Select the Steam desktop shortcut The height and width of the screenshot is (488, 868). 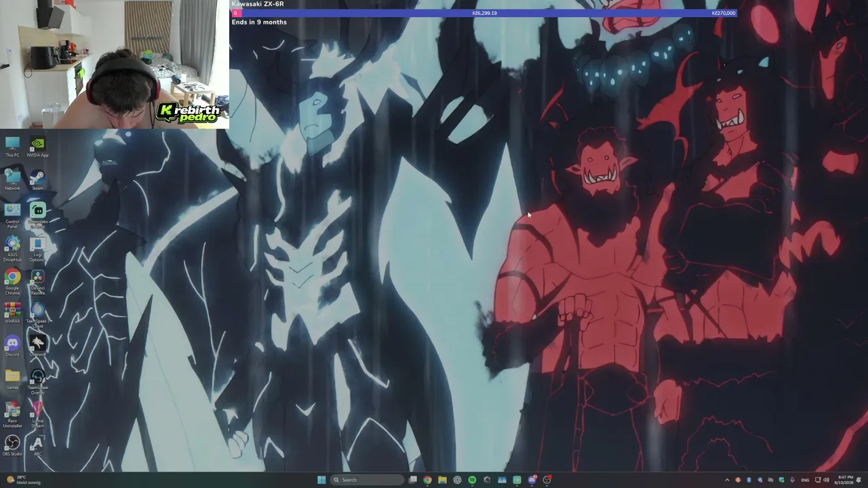click(x=37, y=180)
